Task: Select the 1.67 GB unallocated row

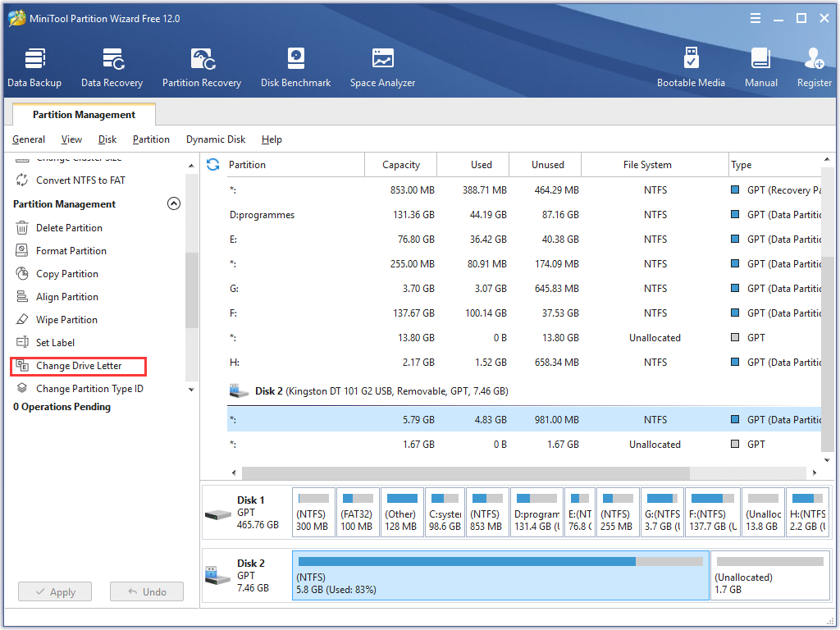Action: [x=524, y=445]
